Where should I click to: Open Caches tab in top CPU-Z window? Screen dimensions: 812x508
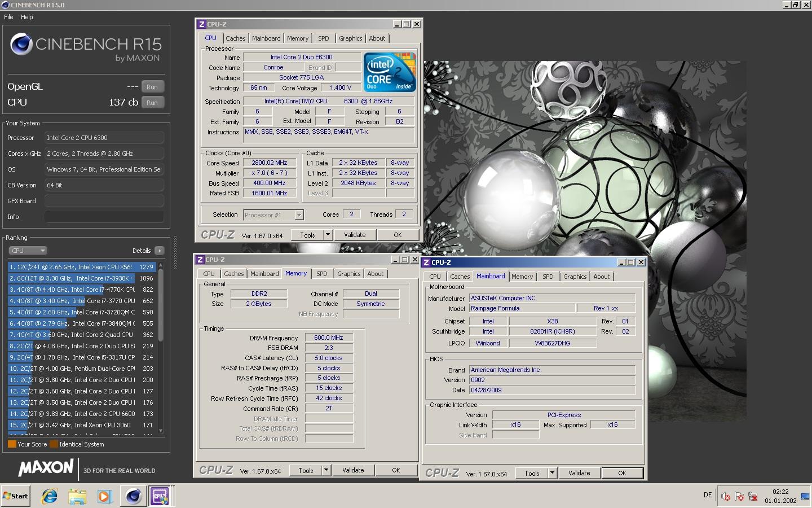[236, 38]
